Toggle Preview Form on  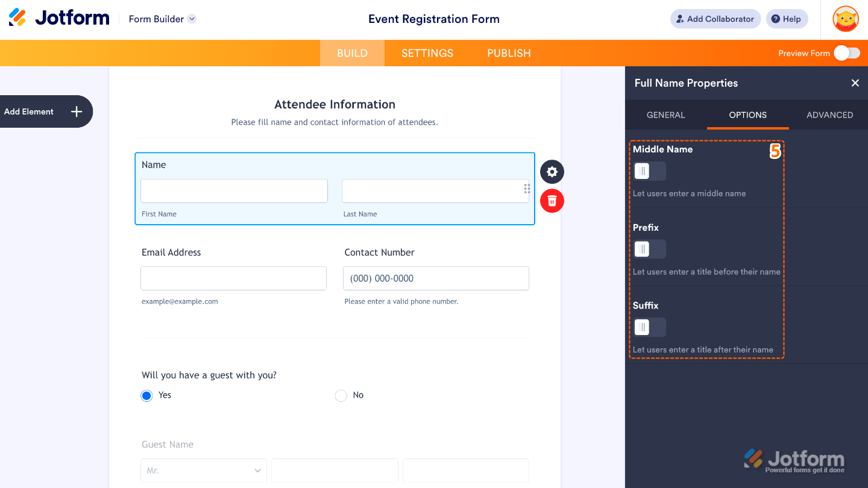[x=846, y=53]
